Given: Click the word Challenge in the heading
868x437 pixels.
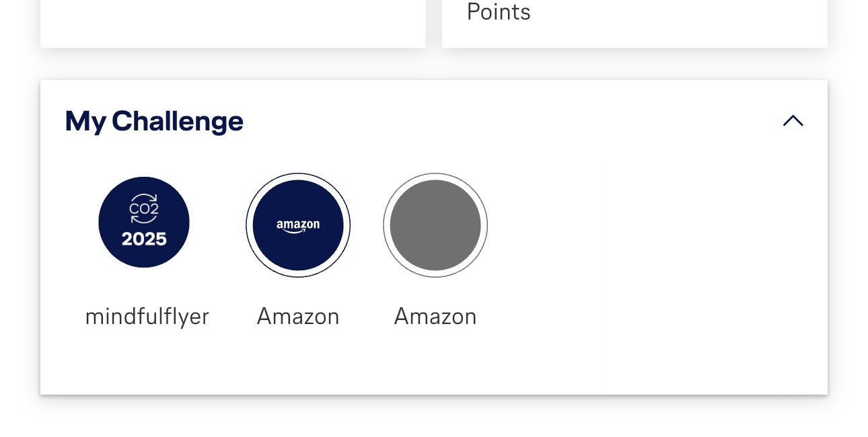Looking at the screenshot, I should coord(178,121).
